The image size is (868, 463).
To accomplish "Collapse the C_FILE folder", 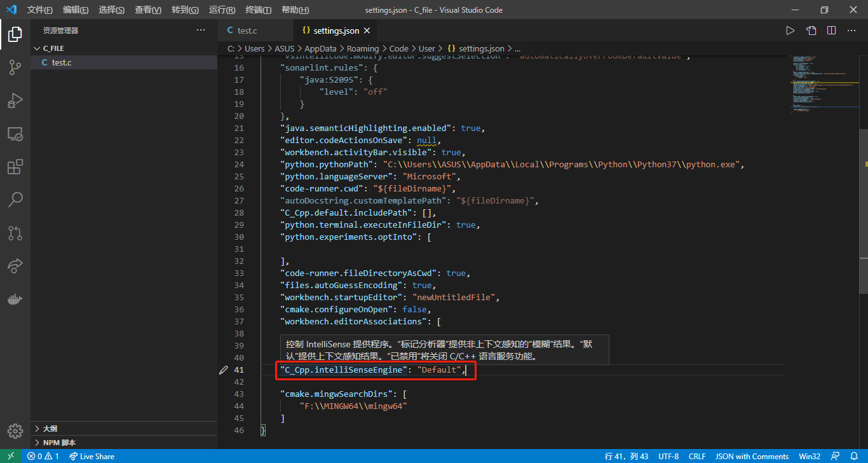I will pos(37,48).
